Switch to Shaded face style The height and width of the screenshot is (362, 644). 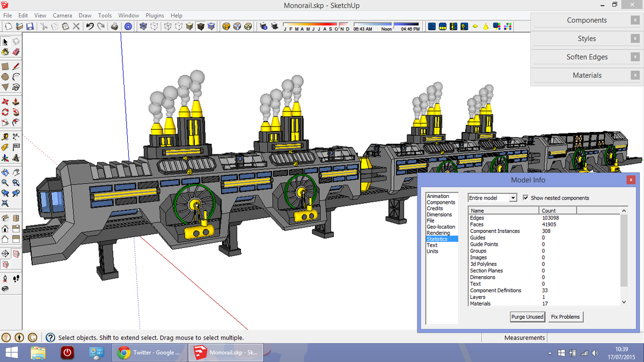pos(189,26)
